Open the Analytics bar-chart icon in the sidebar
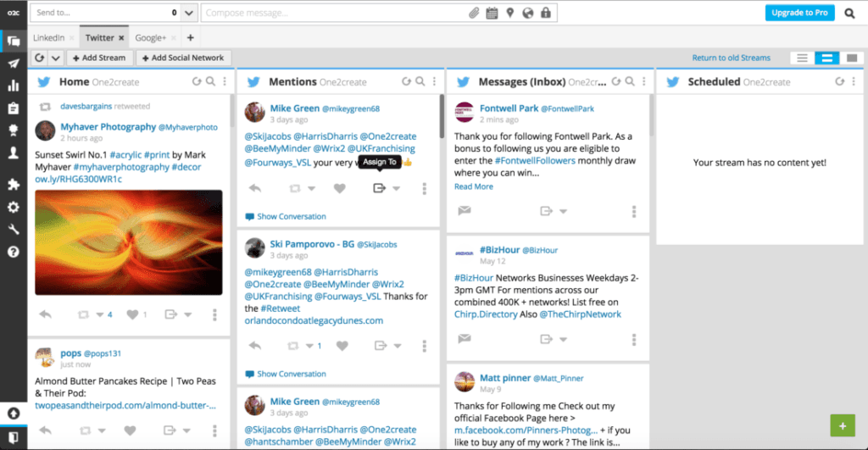 14,86
